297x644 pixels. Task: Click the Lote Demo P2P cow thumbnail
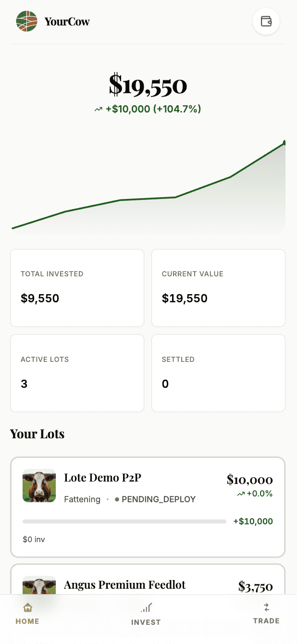pos(39,486)
